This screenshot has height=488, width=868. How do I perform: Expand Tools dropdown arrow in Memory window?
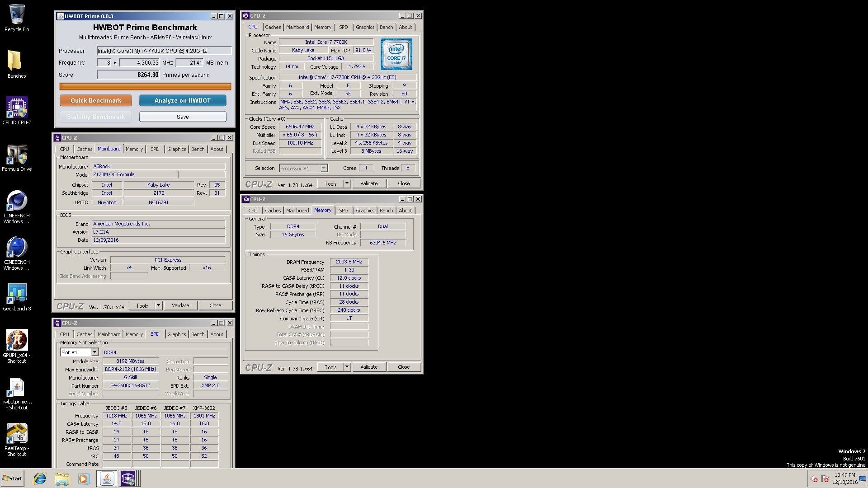click(347, 367)
